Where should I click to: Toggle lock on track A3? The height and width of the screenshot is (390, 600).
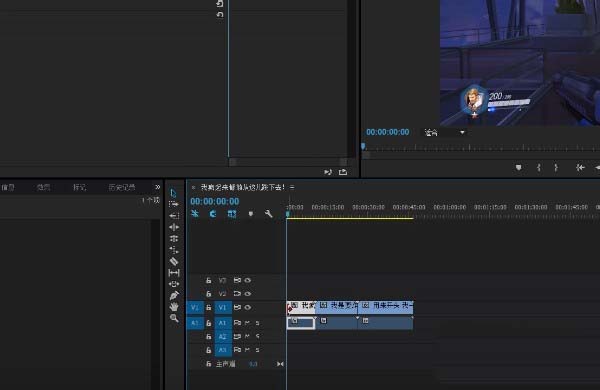point(209,350)
